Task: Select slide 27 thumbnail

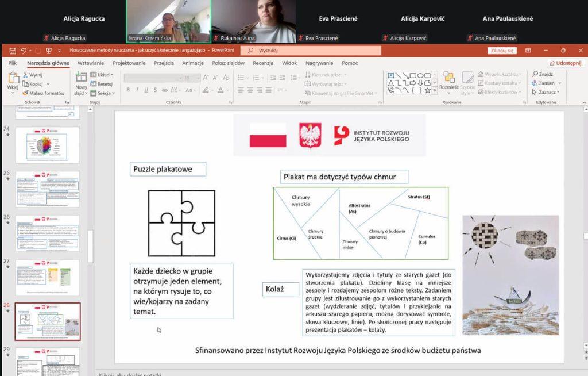Action: click(48, 277)
